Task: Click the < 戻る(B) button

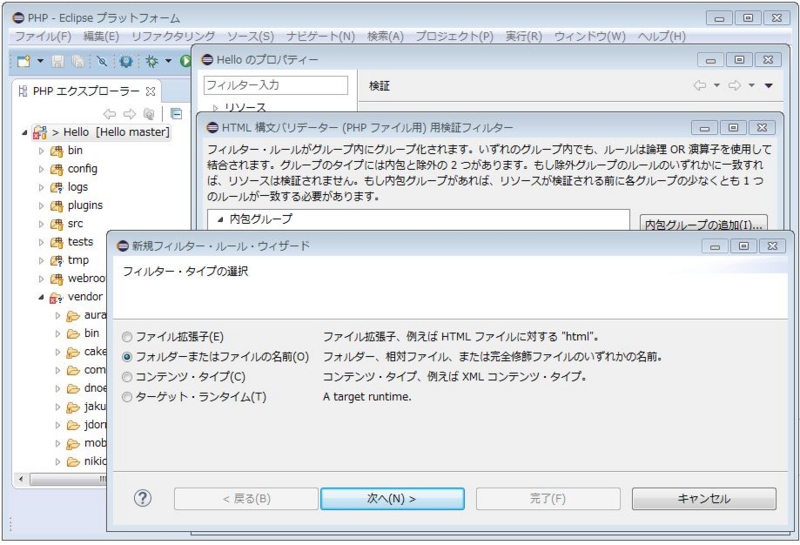Action: click(246, 499)
